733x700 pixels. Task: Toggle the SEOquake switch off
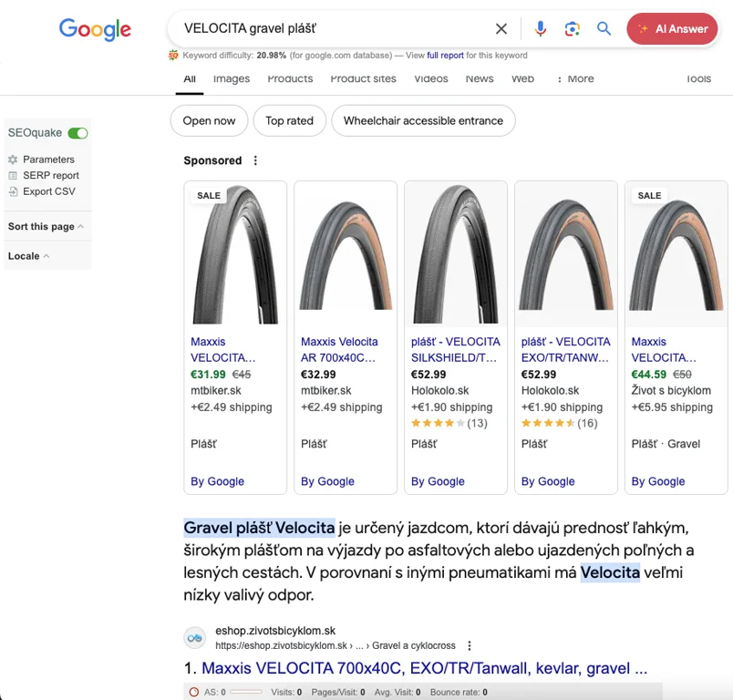coord(77,133)
